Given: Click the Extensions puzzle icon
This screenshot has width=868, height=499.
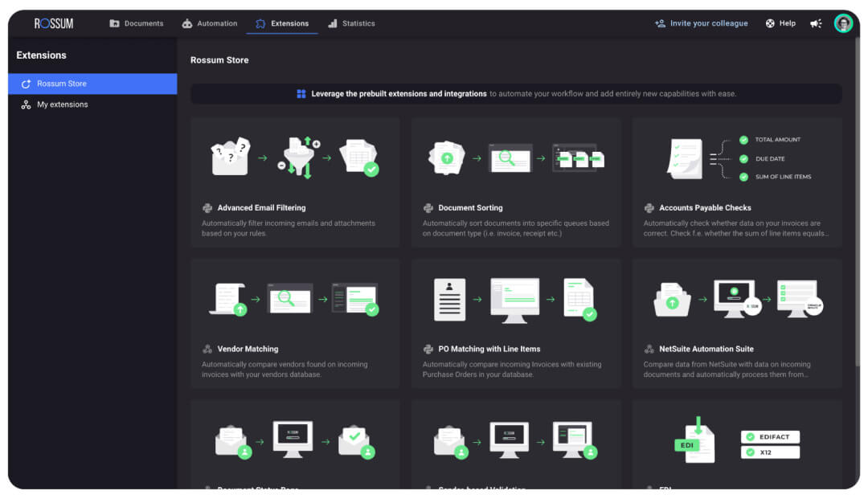Looking at the screenshot, I should [260, 23].
